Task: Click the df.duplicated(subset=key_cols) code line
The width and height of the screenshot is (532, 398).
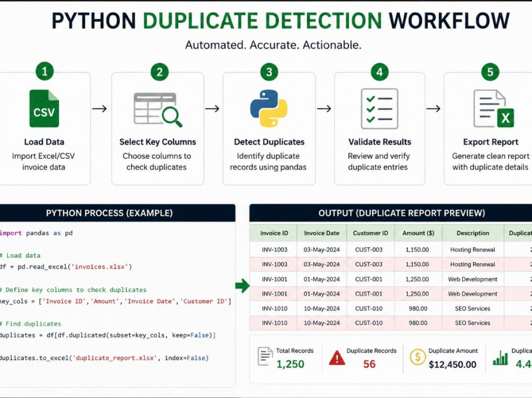Action: click(107, 335)
